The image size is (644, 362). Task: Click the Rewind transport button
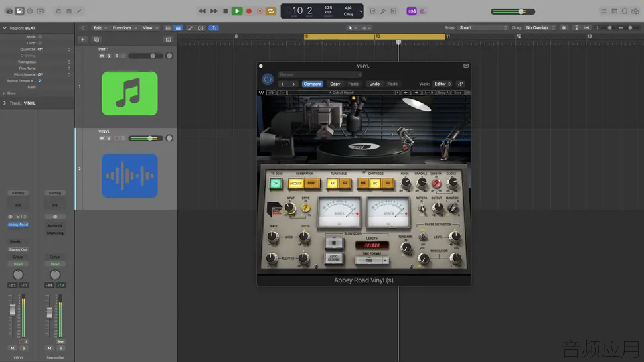coord(202,11)
